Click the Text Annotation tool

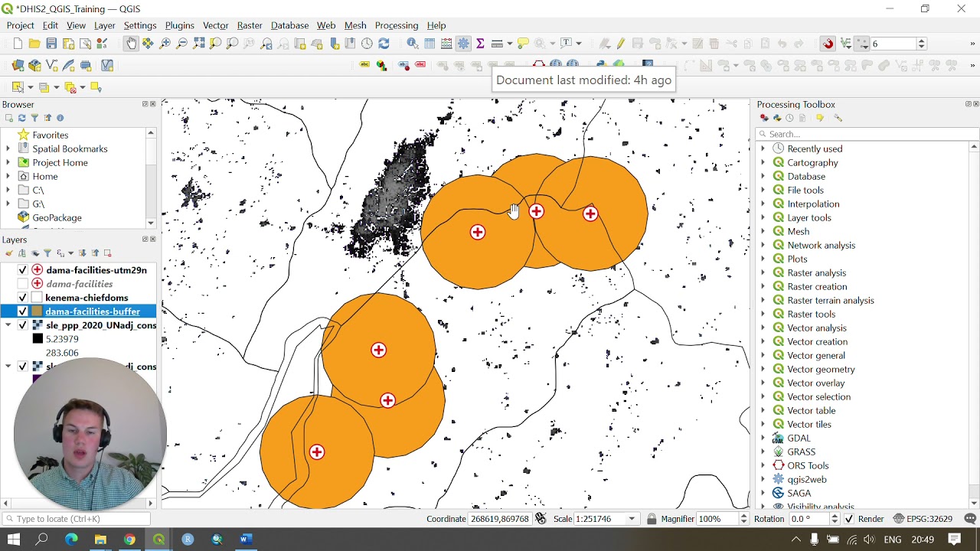pyautogui.click(x=567, y=44)
